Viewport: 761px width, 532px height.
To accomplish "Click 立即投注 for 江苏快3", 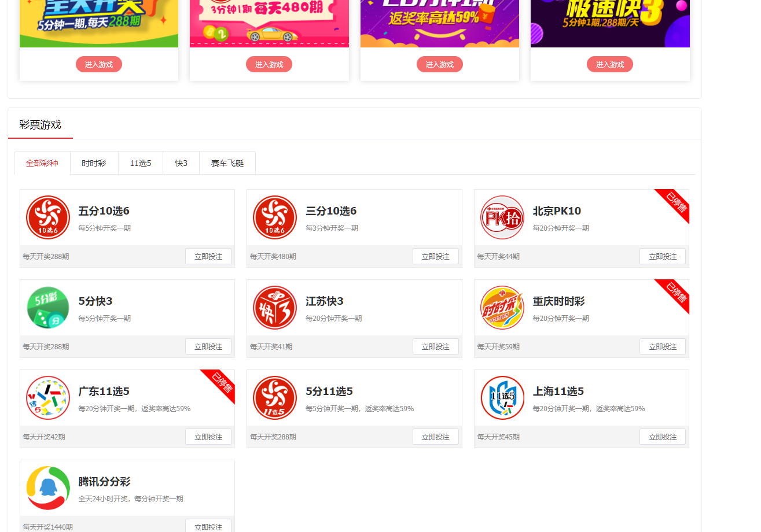I will pyautogui.click(x=436, y=346).
